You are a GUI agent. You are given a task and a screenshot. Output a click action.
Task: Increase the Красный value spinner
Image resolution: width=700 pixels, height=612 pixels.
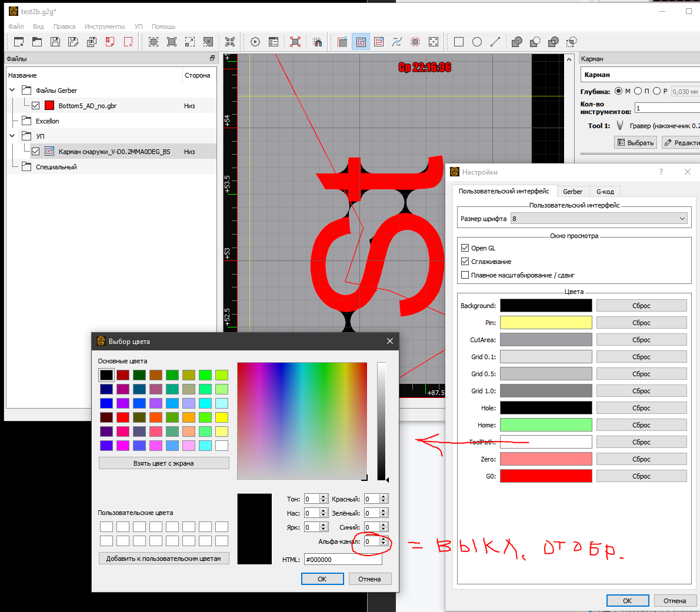(384, 496)
